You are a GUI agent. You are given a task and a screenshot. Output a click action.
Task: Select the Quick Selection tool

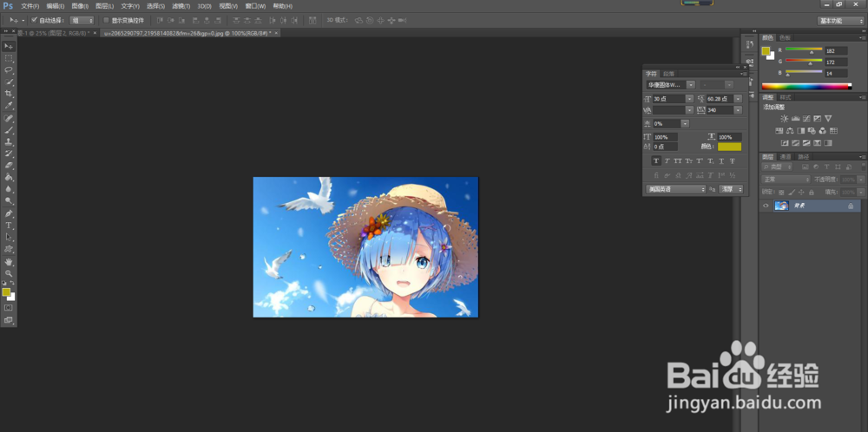pos(9,82)
